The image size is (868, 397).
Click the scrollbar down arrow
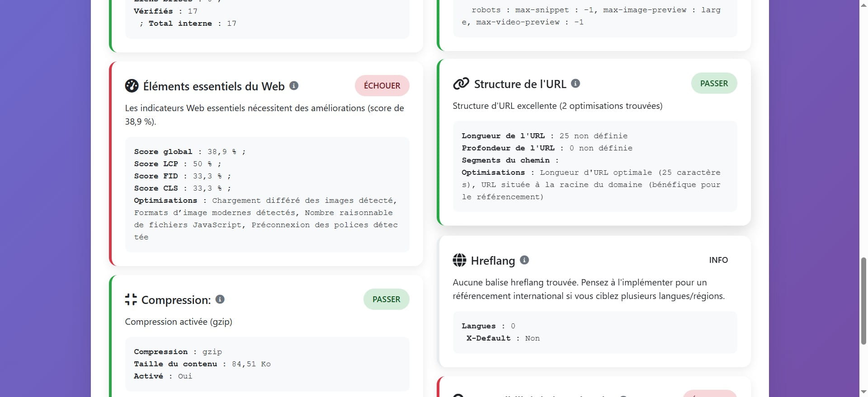click(863, 392)
